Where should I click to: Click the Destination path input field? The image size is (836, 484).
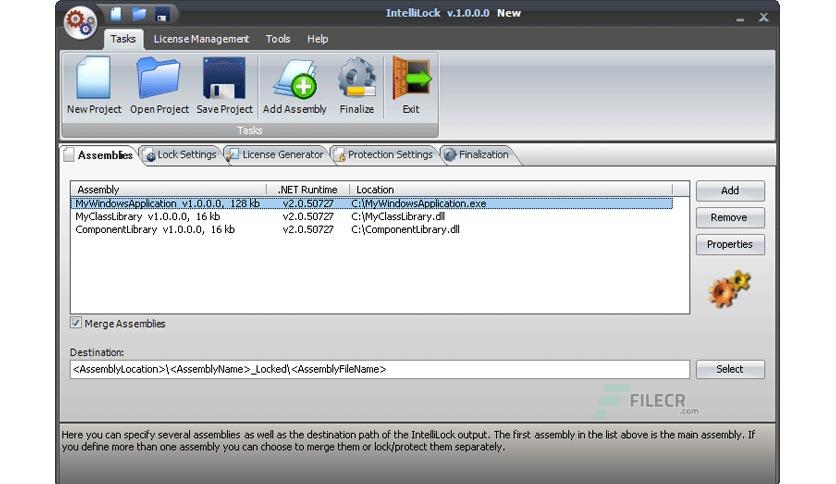380,369
